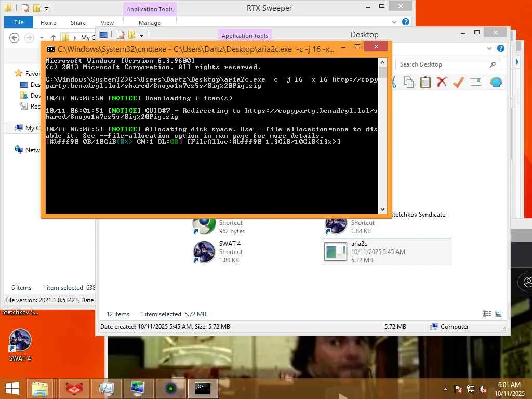The image size is (532, 399).
Task: Open quick access toolbar dropdown in RTX Sweeper
Action: pos(46,8)
